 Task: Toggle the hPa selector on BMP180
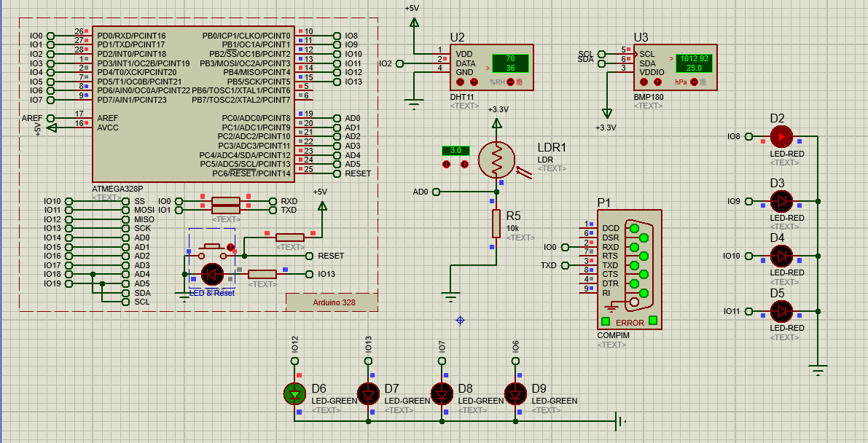(x=694, y=82)
